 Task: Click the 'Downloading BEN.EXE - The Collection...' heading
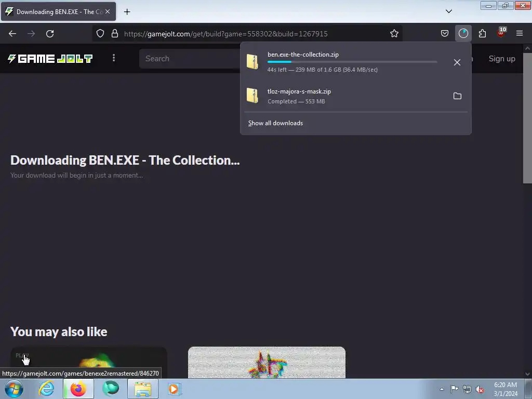(125, 160)
